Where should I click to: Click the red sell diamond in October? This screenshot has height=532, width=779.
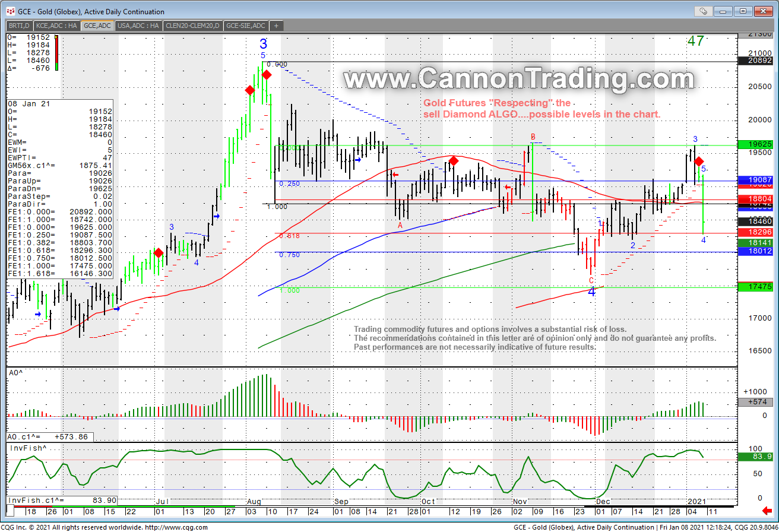coord(454,161)
